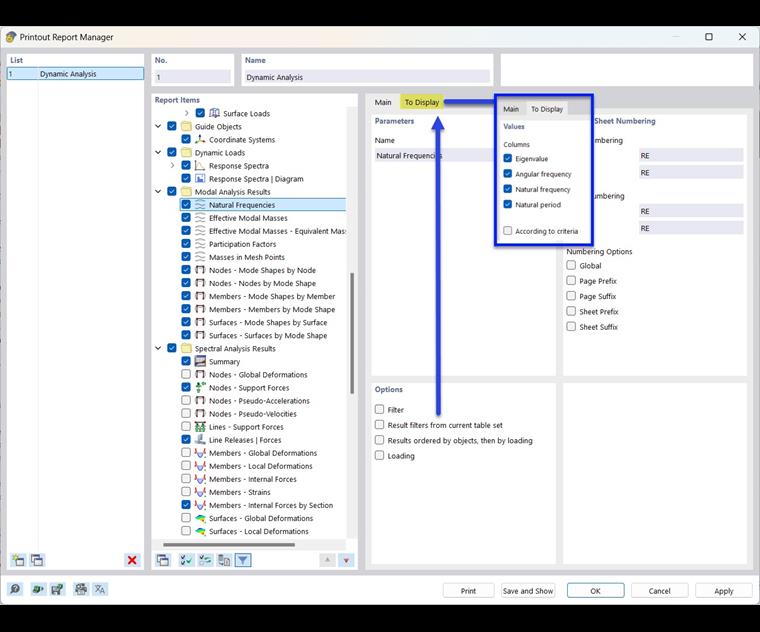Click the Print button
Screen dimensions: 760x632
click(468, 591)
